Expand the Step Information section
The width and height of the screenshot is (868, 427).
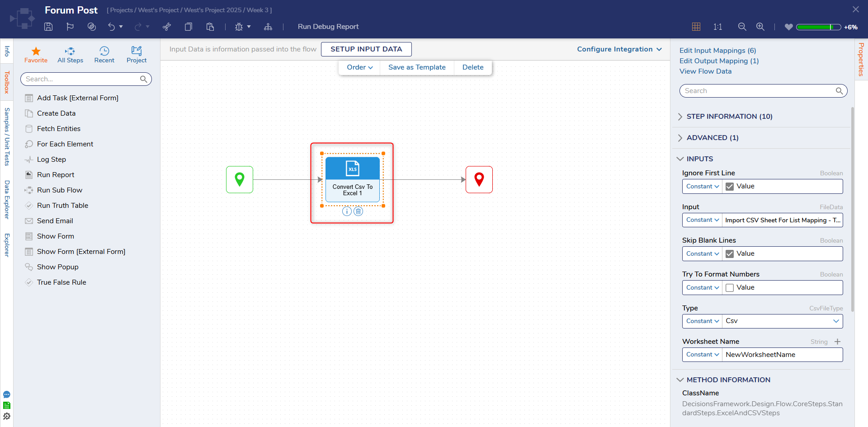coord(729,117)
